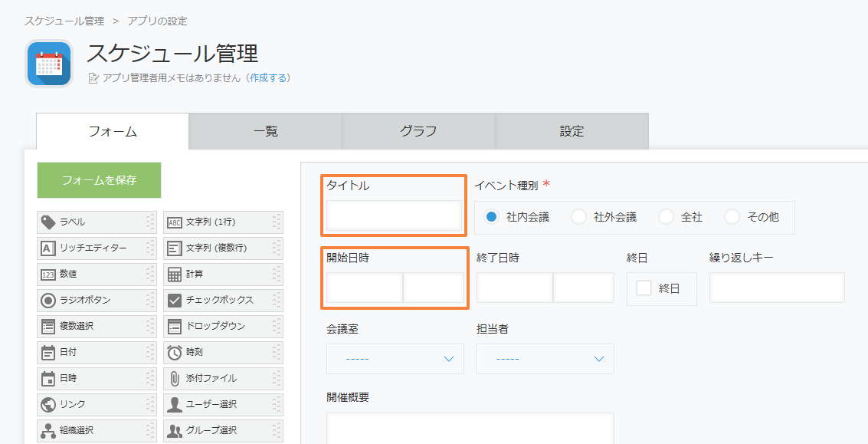This screenshot has width=868, height=444.
Task: Select the ラベル tag field icon
Action: (48, 222)
